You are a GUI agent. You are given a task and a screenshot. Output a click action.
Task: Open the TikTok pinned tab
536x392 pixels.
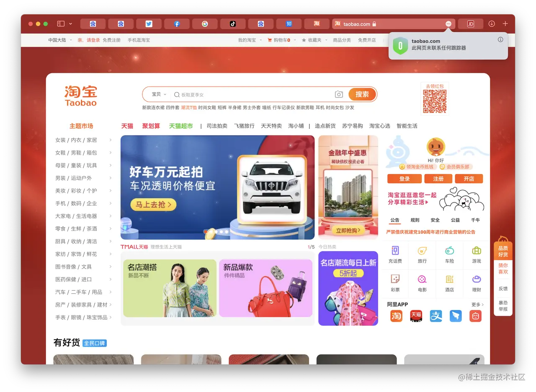coord(233,24)
